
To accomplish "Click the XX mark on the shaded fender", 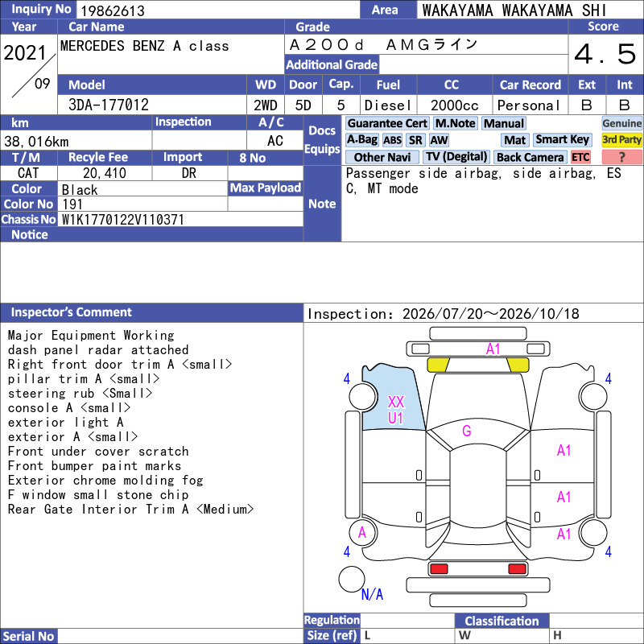I will 396,402.
